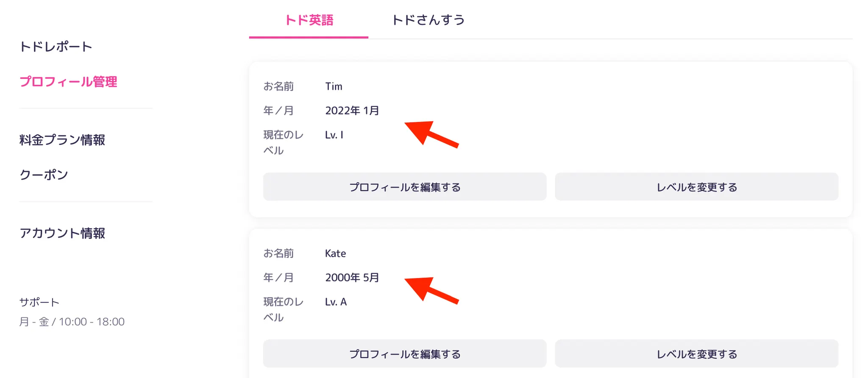Screen dimensions: 868x378
Task: Select the 2000年 5月 date text
Action: [352, 278]
